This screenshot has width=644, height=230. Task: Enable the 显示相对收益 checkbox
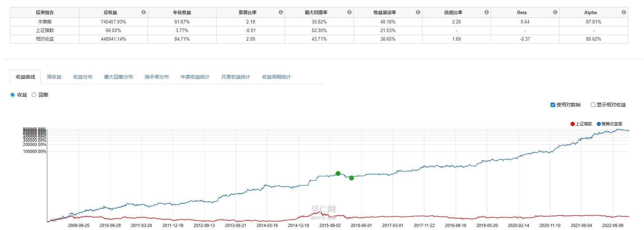click(x=593, y=105)
